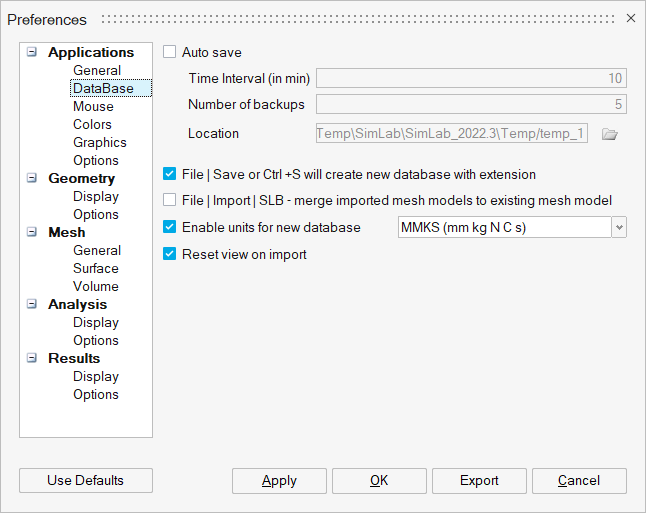Open the Colors preferences page
The width and height of the screenshot is (646, 513).
click(92, 124)
